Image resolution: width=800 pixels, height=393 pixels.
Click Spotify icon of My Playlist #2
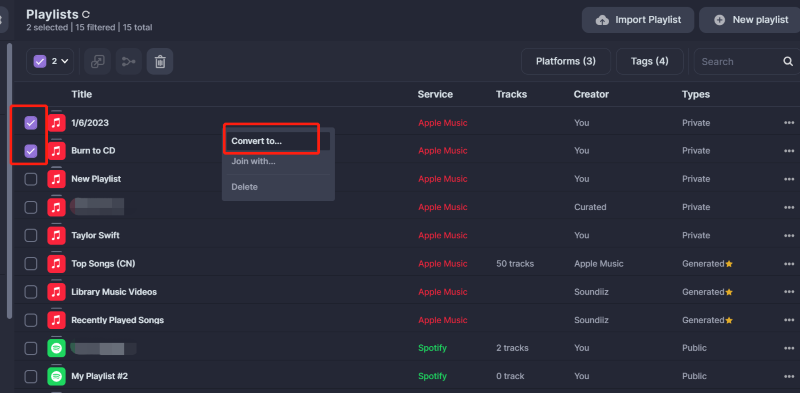[57, 377]
